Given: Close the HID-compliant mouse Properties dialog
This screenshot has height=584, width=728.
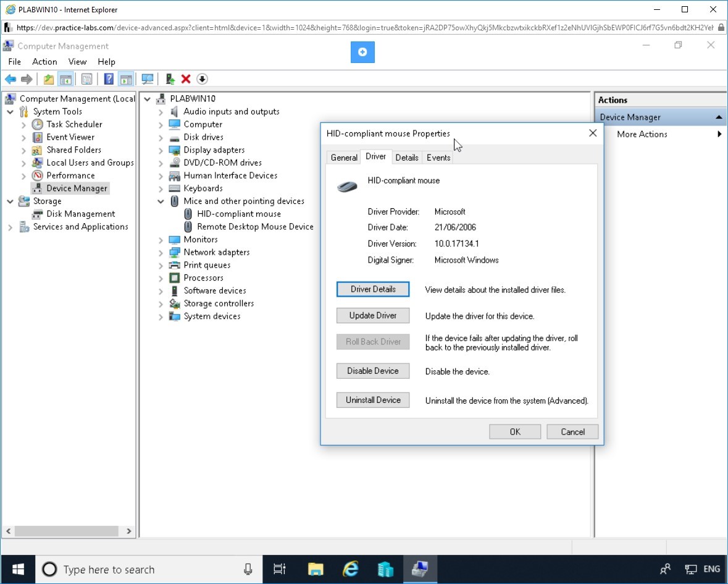Looking at the screenshot, I should (593, 133).
